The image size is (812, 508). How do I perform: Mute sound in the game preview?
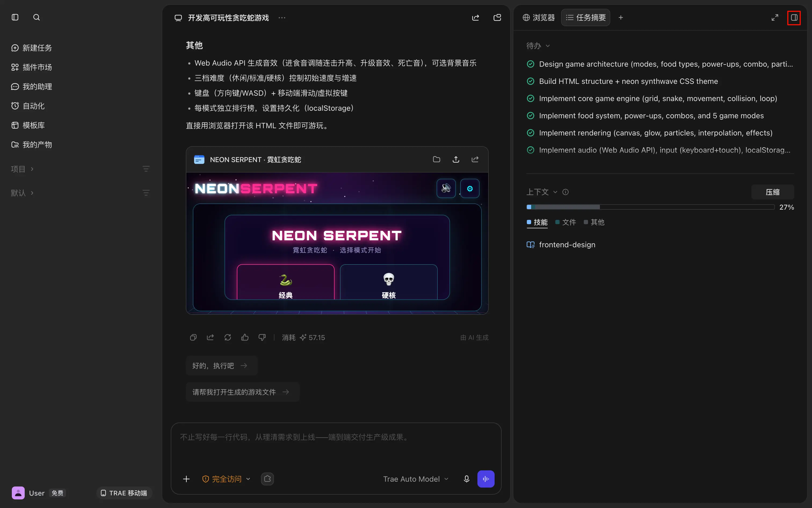(x=446, y=188)
